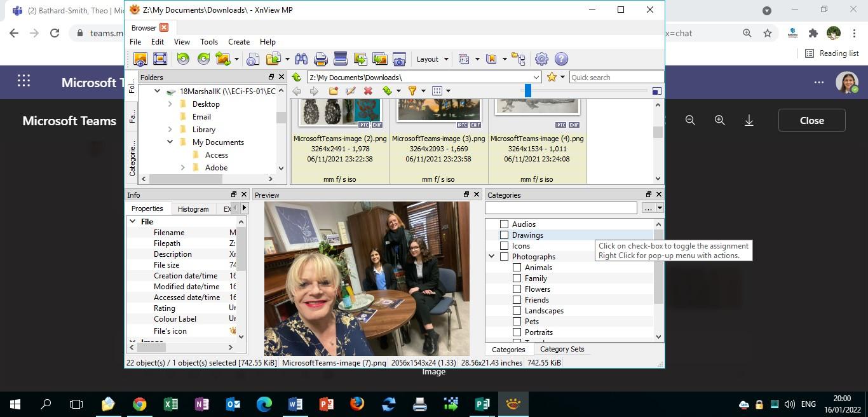
Task: Collapse the Photographs category tree
Action: 491,256
